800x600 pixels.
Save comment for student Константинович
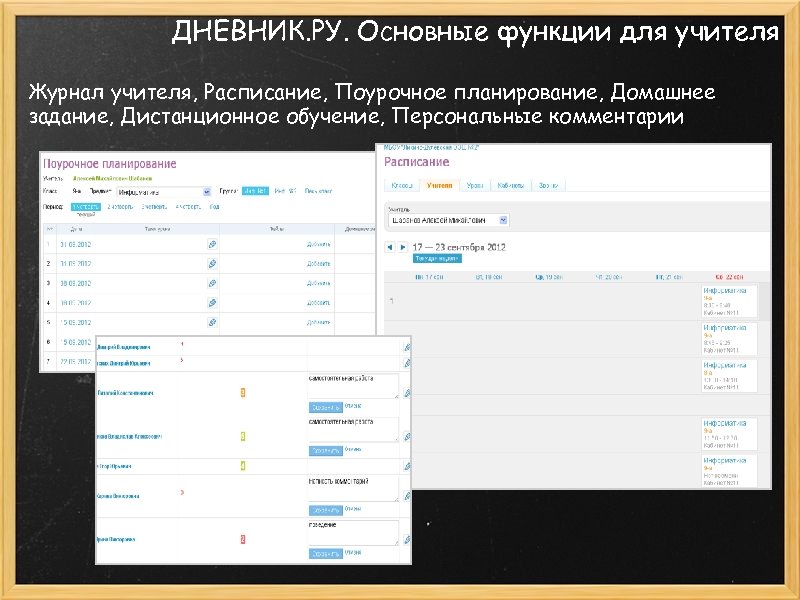point(326,408)
